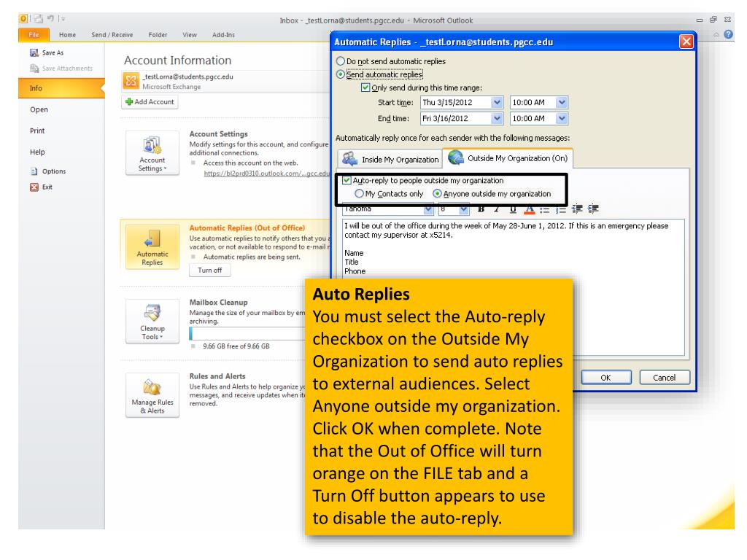
Task: Insert a numbered list in reply
Action: 561,209
